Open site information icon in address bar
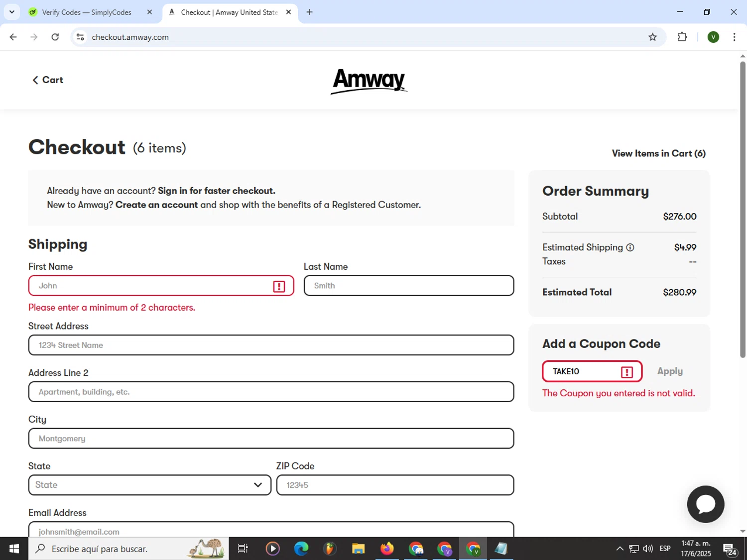This screenshot has height=560, width=747. 80,37
